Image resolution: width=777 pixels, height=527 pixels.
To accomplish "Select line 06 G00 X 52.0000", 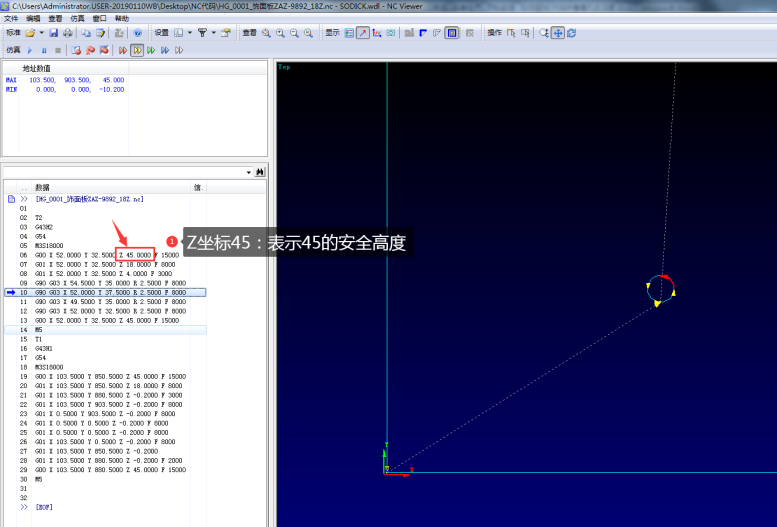I will pos(105,255).
